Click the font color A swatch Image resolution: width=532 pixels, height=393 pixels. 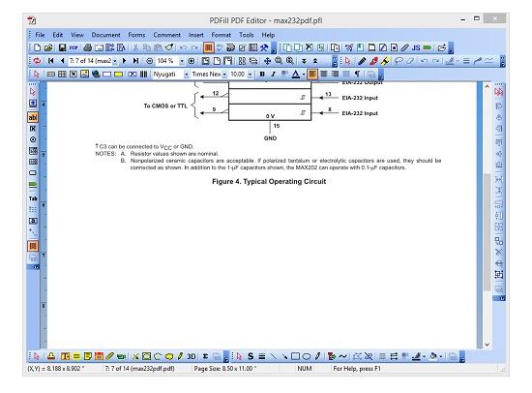296,74
